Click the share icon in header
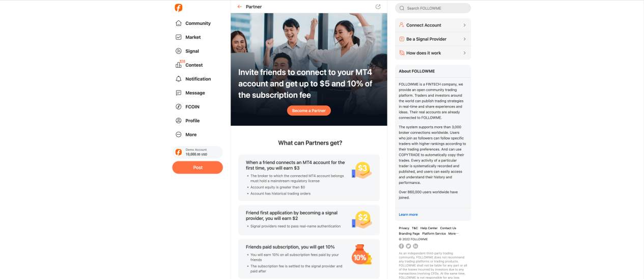 (x=378, y=7)
